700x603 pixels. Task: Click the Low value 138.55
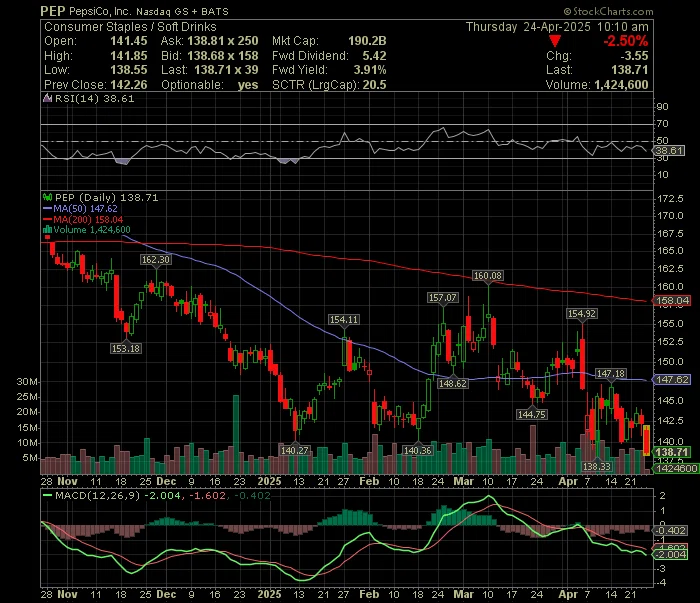coord(129,70)
